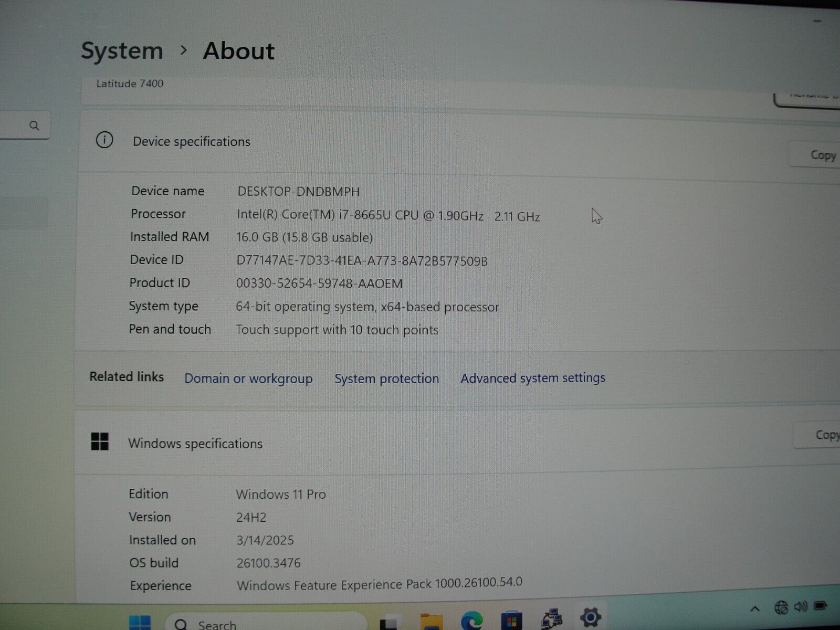Select the Windows 11 Pro edition value
The height and width of the screenshot is (630, 840).
[281, 495]
